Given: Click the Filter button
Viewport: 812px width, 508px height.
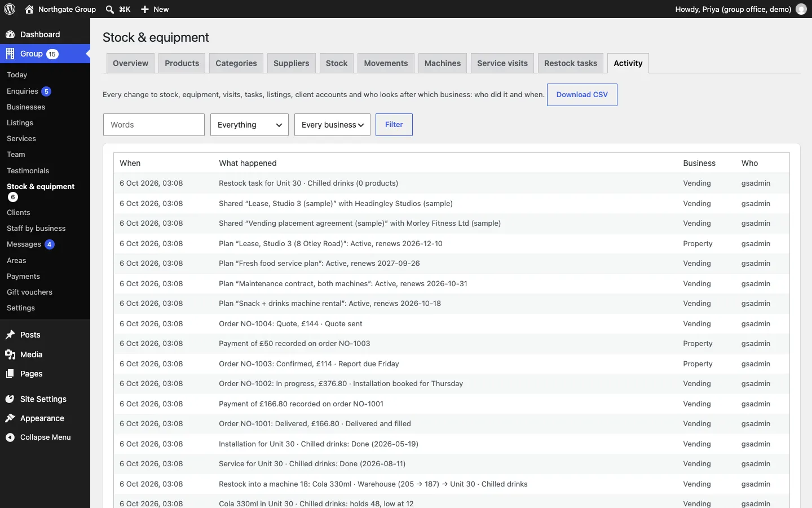Looking at the screenshot, I should pyautogui.click(x=394, y=125).
